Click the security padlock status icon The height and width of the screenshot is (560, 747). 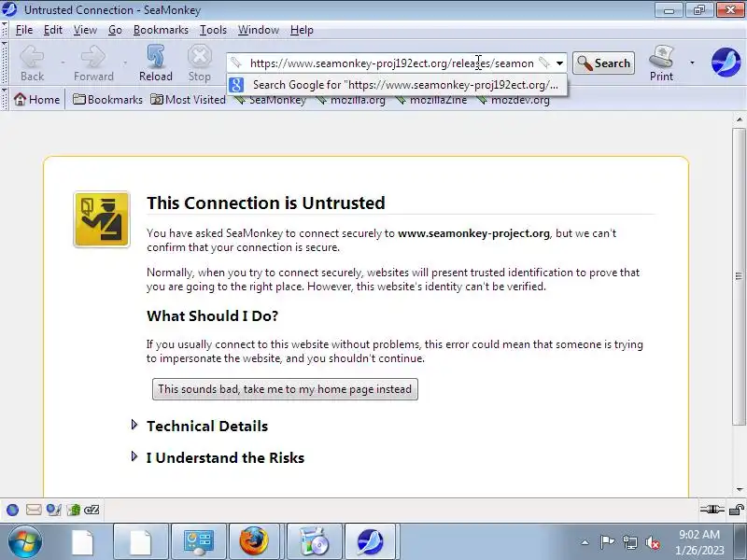pyautogui.click(x=737, y=510)
